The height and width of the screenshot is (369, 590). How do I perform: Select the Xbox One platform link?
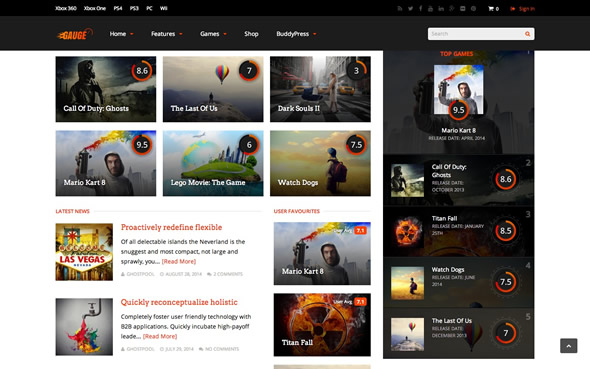94,8
